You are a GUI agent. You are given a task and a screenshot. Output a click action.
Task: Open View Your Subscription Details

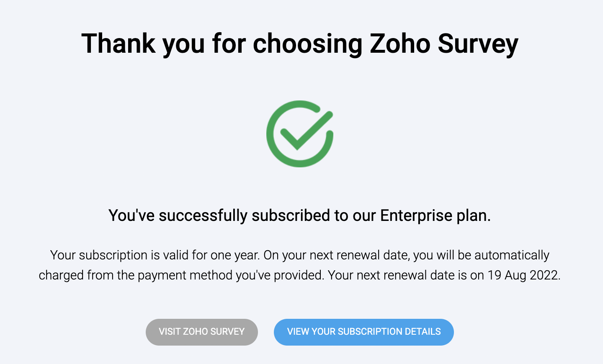pyautogui.click(x=363, y=332)
